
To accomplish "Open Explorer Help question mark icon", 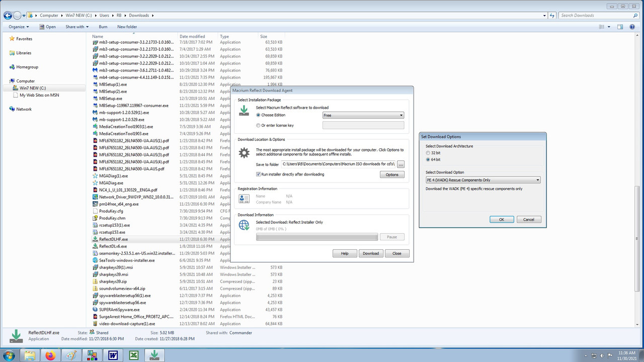I will 632,27.
